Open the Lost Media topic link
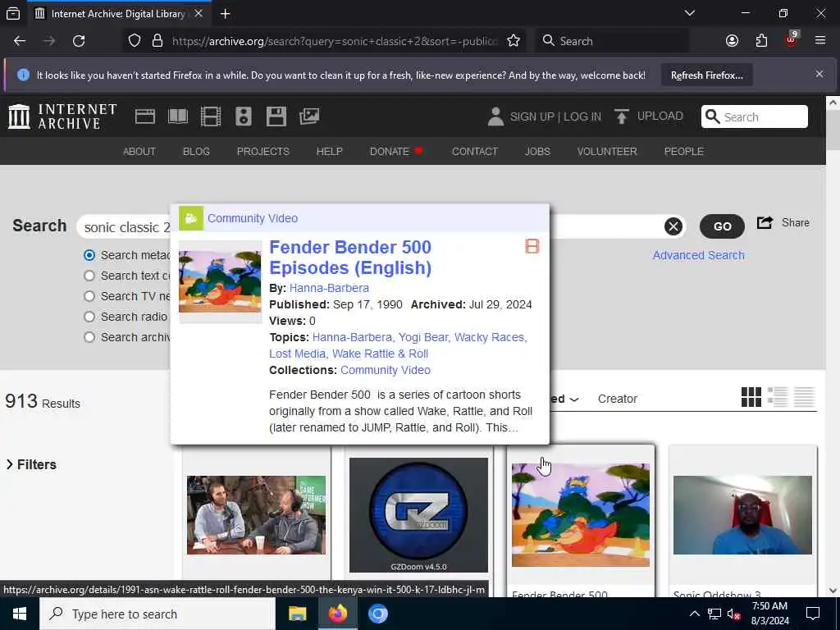Screen dimensions: 840x630 coord(297,354)
